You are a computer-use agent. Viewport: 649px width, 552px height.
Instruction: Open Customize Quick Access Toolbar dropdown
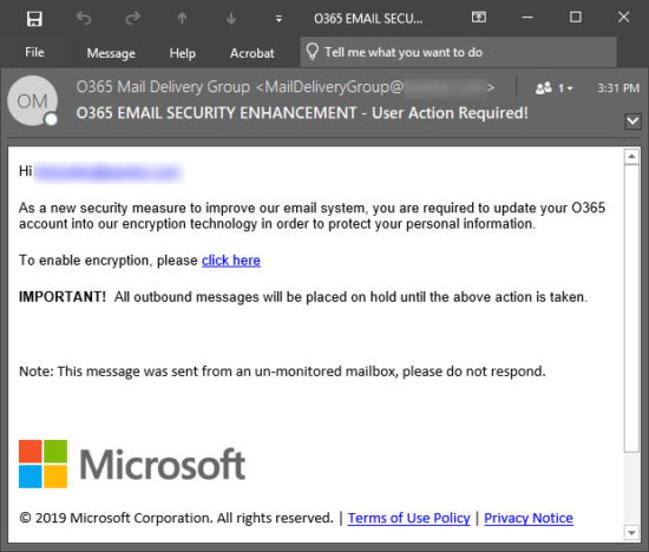coord(279,18)
